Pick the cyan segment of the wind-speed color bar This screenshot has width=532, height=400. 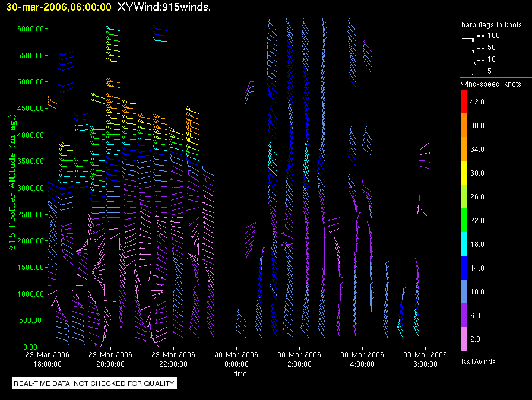tap(464, 244)
